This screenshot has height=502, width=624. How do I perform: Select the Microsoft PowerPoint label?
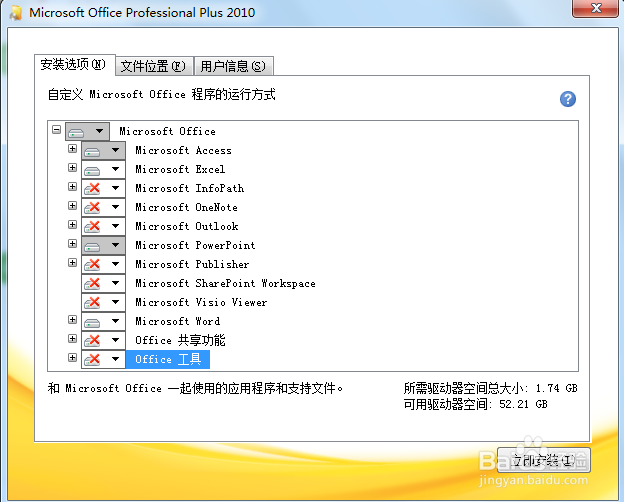195,246
